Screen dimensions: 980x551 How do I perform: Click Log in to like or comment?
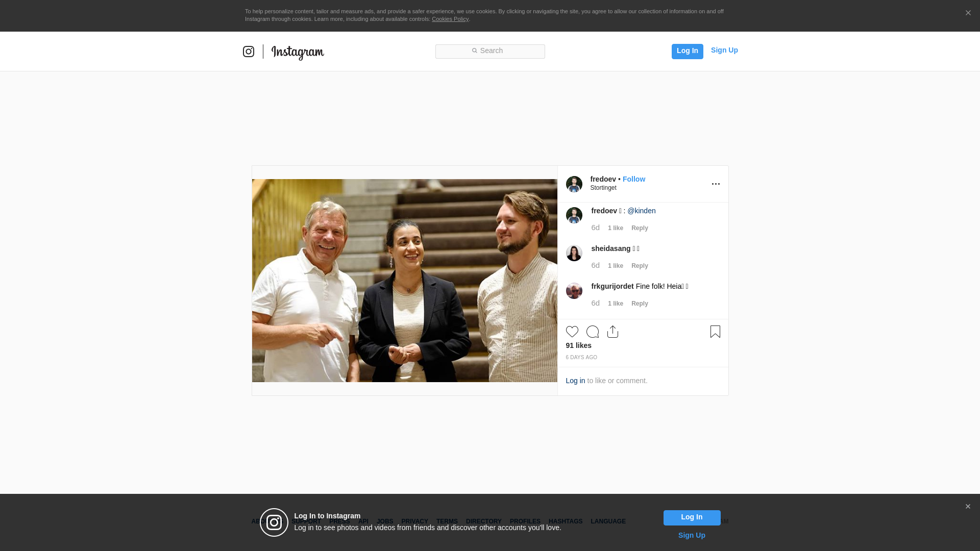[x=575, y=381]
